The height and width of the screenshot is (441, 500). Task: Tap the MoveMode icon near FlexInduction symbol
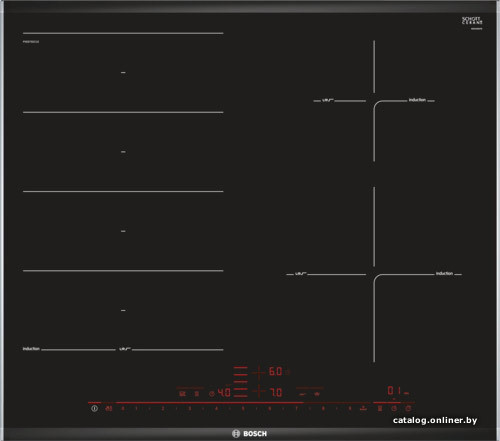pos(197,394)
